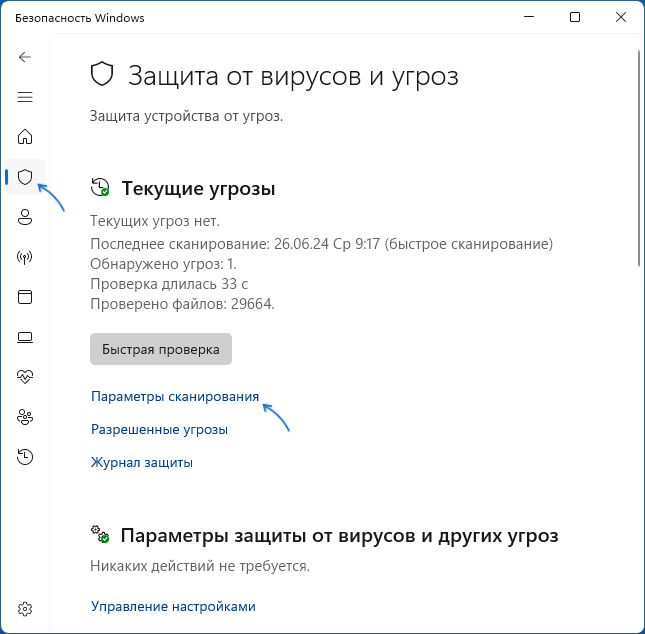
Task: Open Family options people icon
Action: tap(25, 417)
